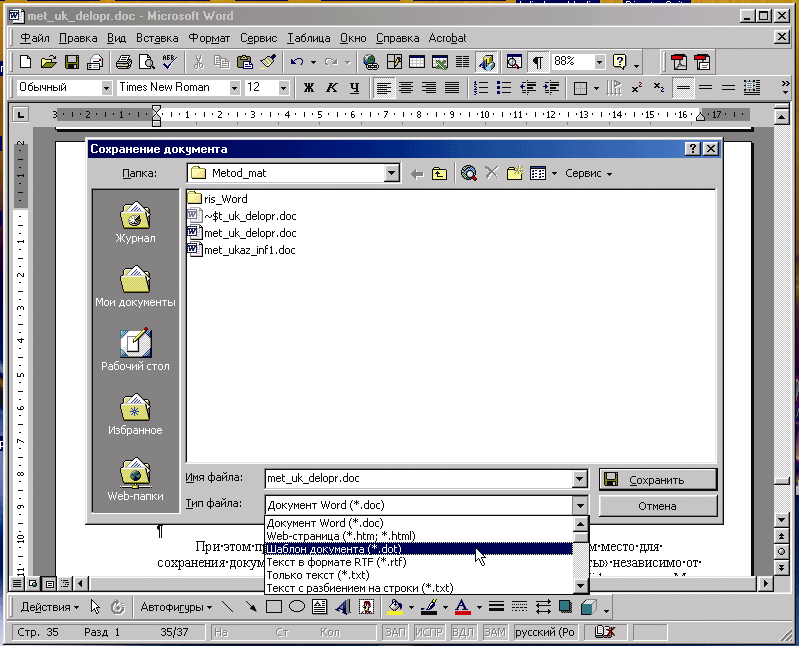Open the Журнал (History) location
The height and width of the screenshot is (646, 799).
[135, 223]
